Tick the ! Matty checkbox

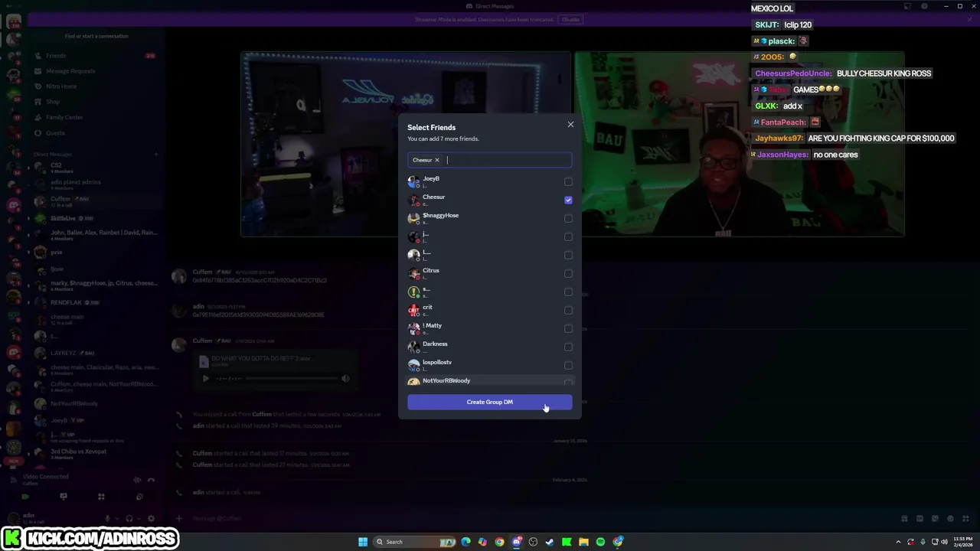tap(568, 328)
